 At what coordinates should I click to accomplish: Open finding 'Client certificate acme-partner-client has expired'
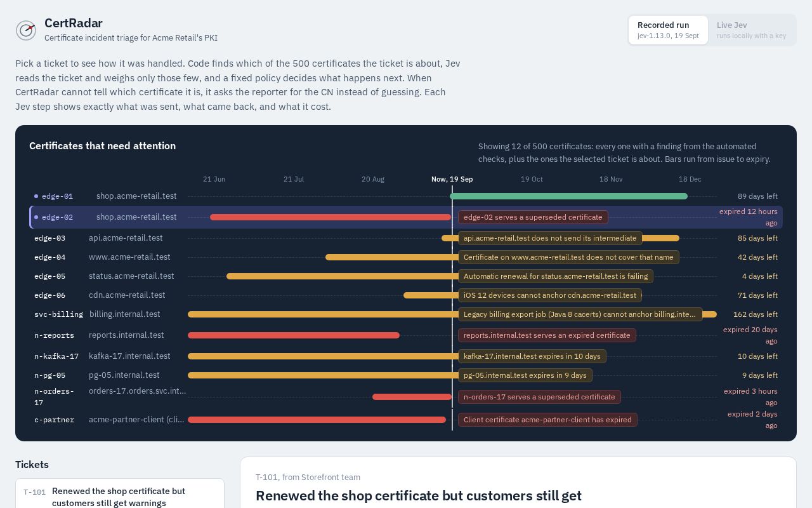(547, 420)
